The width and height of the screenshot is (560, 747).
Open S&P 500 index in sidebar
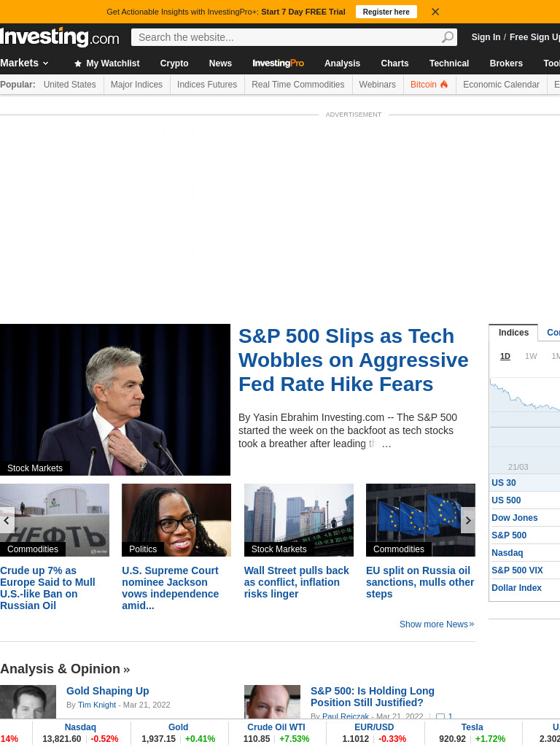click(x=509, y=535)
